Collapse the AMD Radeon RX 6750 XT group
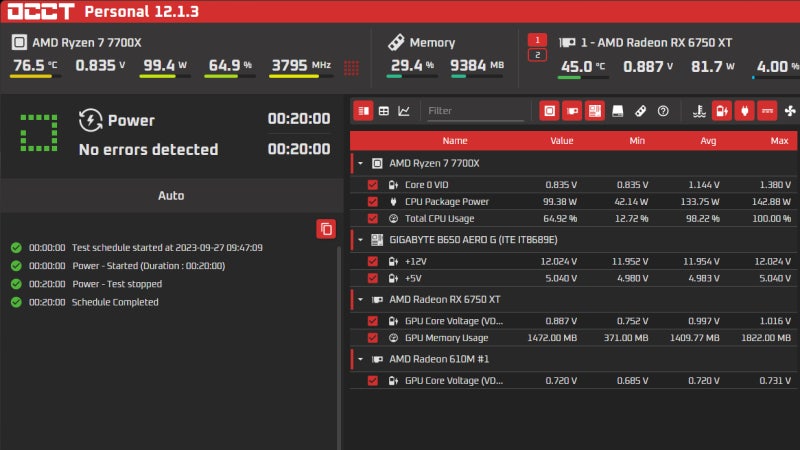800x450 pixels. (x=361, y=299)
